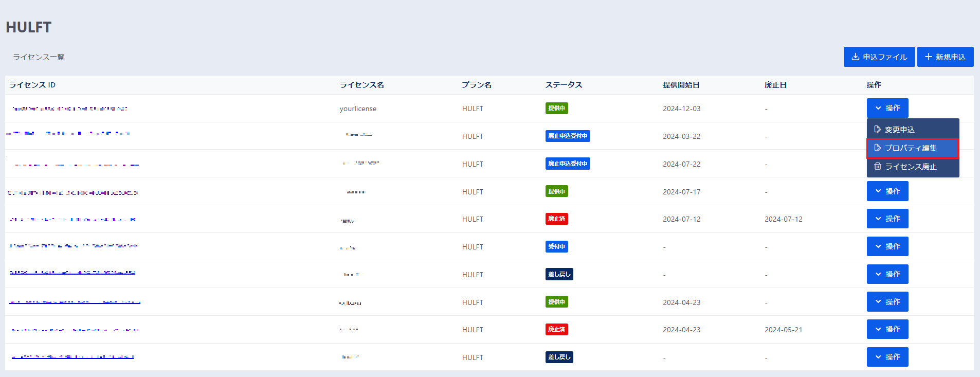Click the 申込ファイル download button
This screenshot has width=980, height=377.
pos(879,57)
